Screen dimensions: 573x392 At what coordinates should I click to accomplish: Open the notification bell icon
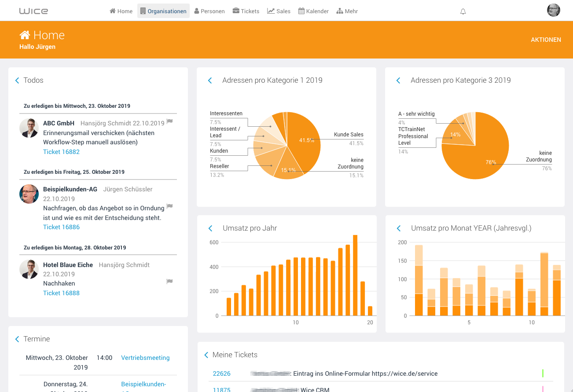tap(463, 11)
